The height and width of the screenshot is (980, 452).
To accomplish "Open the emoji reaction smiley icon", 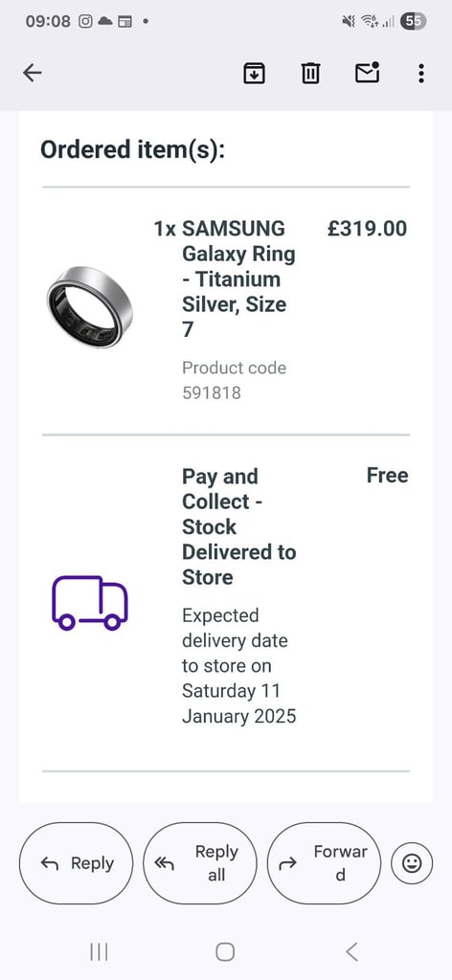I will [x=412, y=863].
